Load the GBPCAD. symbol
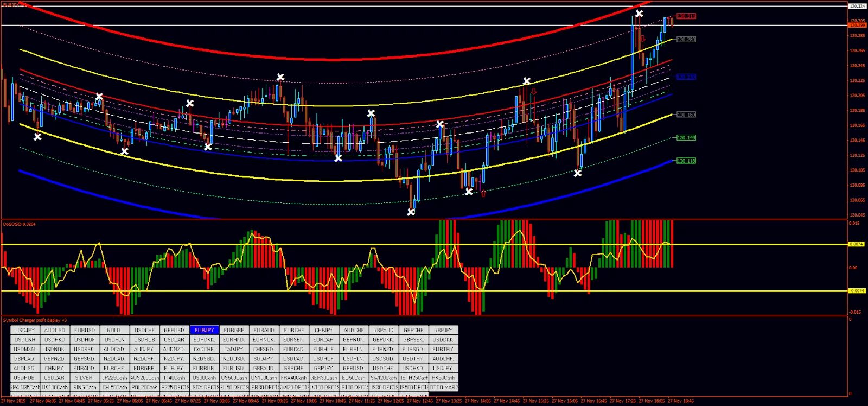The image size is (868, 406). coord(25,359)
